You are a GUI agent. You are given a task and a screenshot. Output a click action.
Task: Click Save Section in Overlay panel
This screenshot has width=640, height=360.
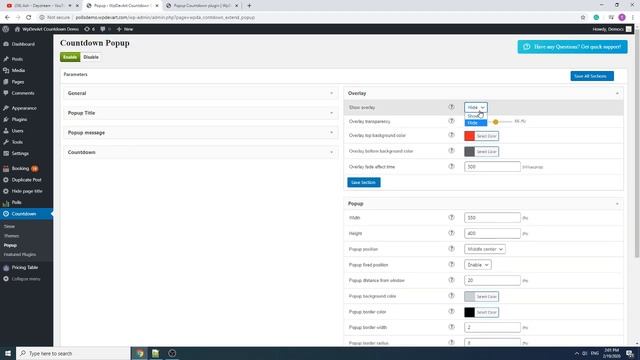tap(364, 182)
